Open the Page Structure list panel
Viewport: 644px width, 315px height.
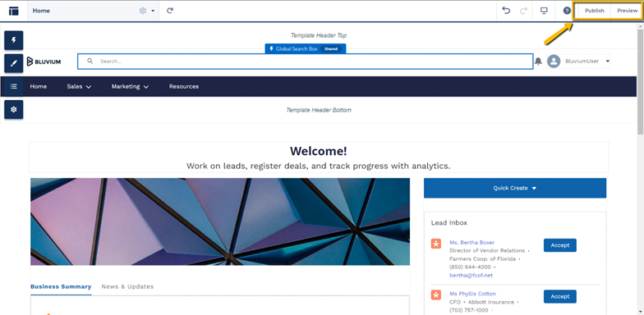(13, 87)
